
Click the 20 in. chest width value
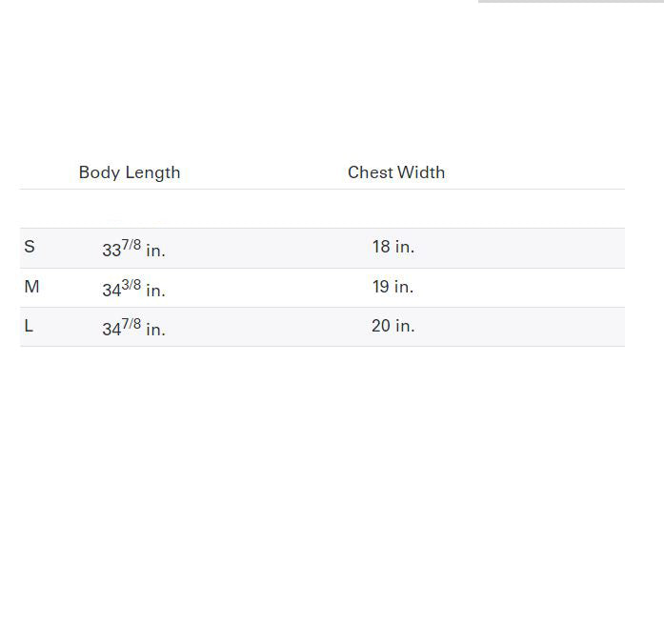(x=392, y=326)
